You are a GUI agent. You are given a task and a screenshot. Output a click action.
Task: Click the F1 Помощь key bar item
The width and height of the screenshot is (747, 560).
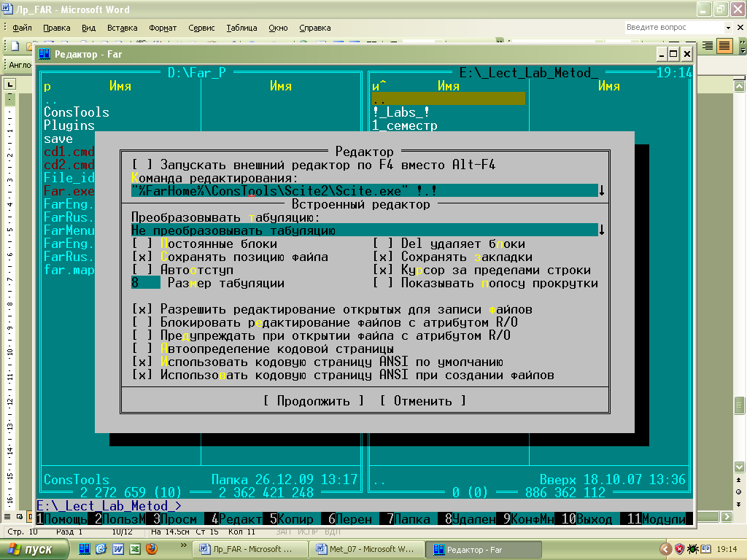pos(62,518)
